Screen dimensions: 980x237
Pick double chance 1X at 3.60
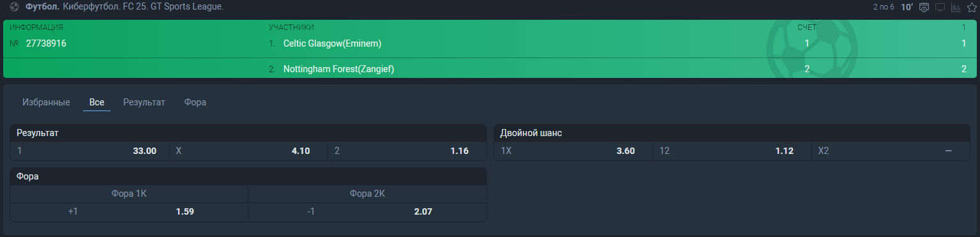tap(573, 151)
